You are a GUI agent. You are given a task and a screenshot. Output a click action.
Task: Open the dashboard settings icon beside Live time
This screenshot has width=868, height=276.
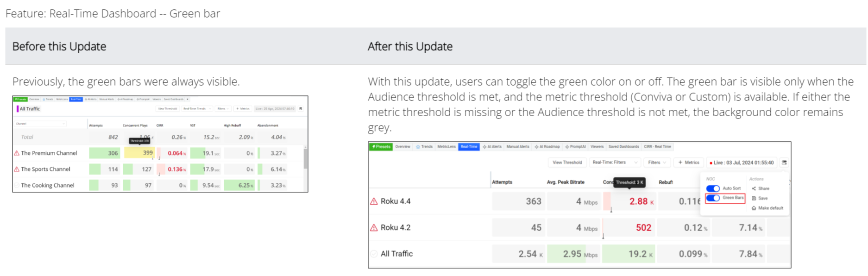pyautogui.click(x=784, y=163)
